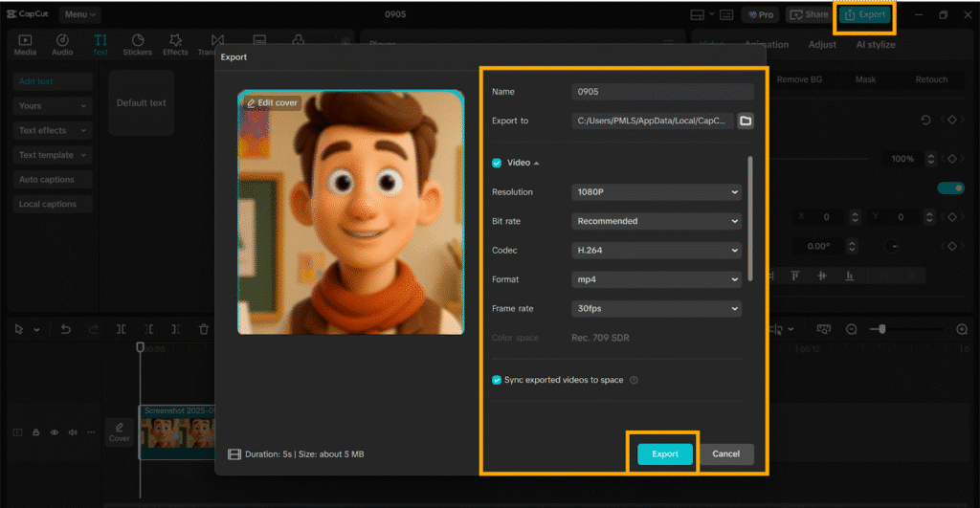Expand the Text template category
980x508 pixels.
pos(53,155)
